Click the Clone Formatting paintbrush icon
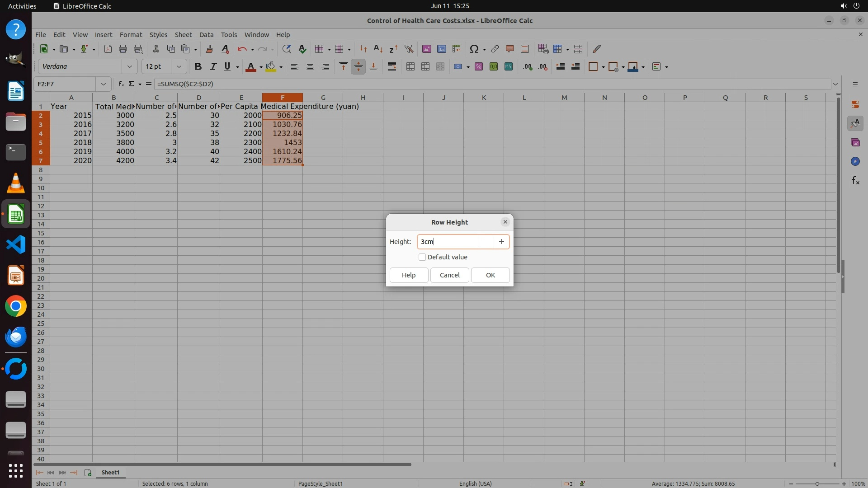The image size is (868, 488). click(209, 49)
